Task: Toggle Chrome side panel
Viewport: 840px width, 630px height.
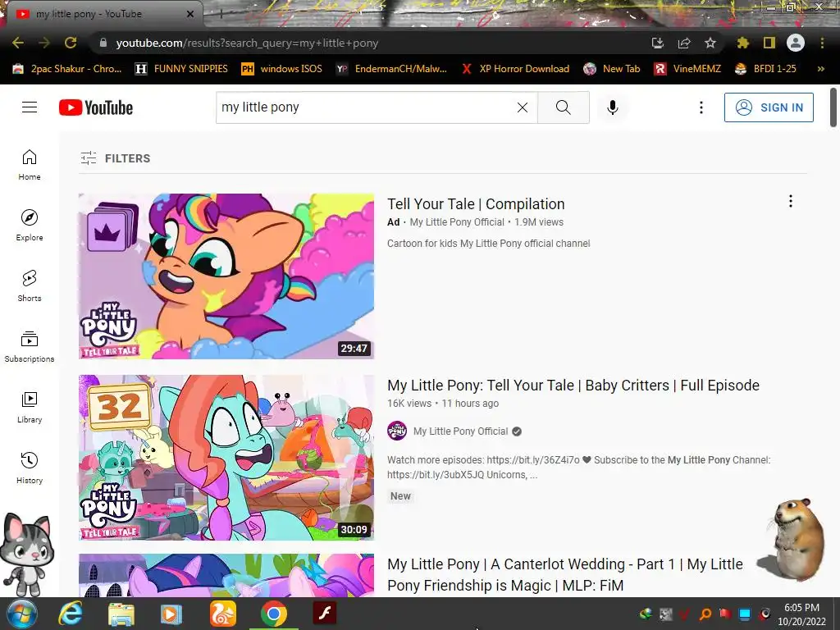Action: coord(769,43)
